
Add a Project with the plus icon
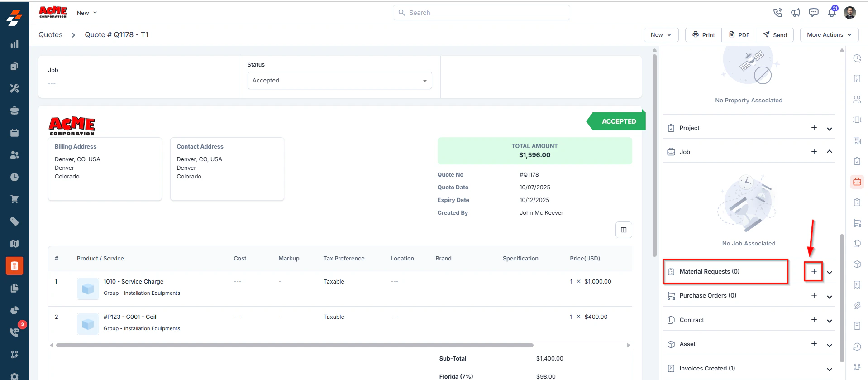(x=814, y=128)
